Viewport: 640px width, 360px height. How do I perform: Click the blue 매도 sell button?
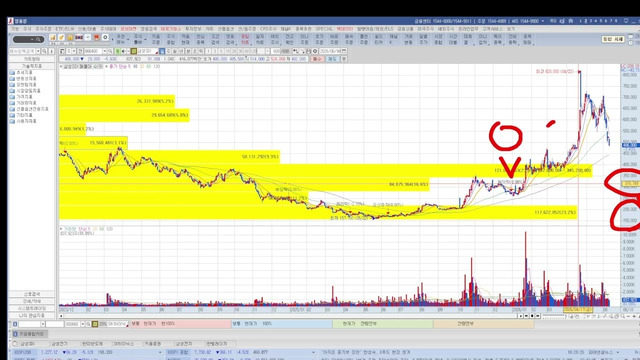332,59
